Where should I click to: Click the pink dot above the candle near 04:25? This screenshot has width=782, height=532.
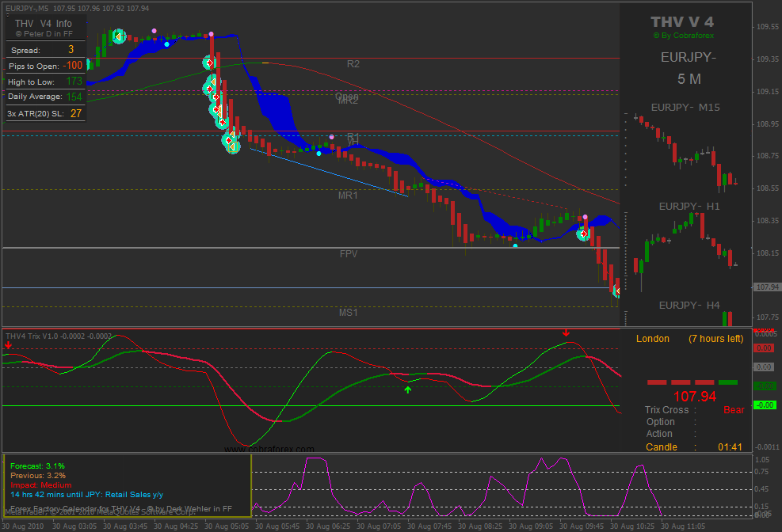(x=154, y=31)
